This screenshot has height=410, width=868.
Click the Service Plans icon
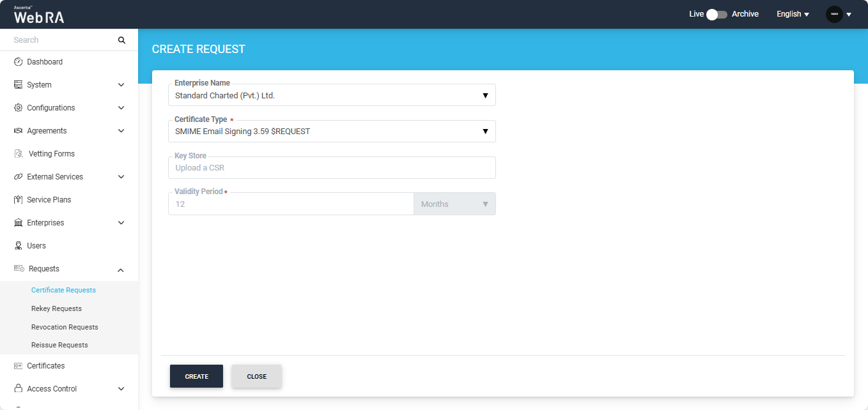19,200
